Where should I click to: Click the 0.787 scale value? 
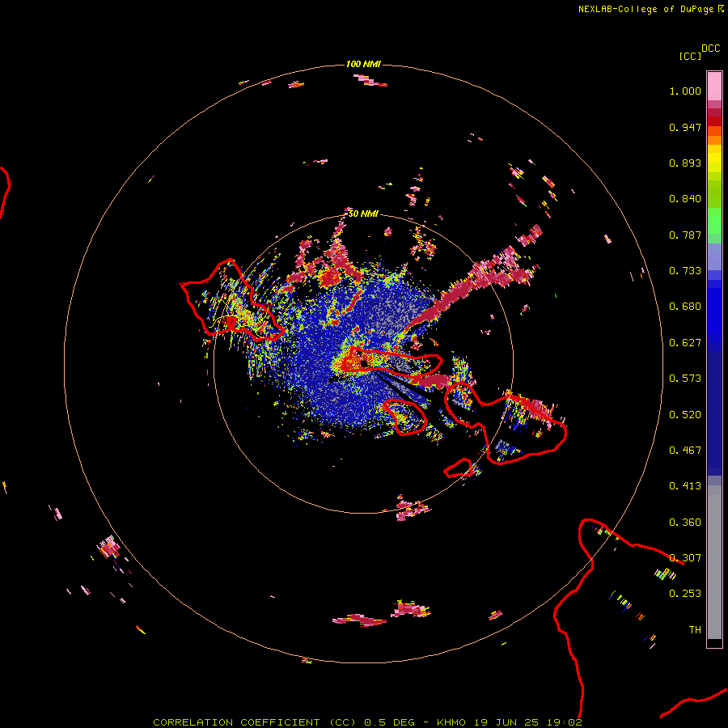click(x=685, y=235)
